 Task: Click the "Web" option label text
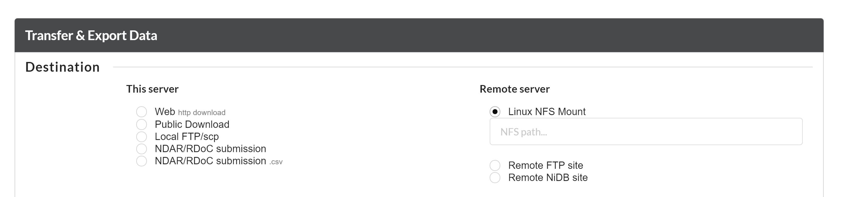[165, 112]
